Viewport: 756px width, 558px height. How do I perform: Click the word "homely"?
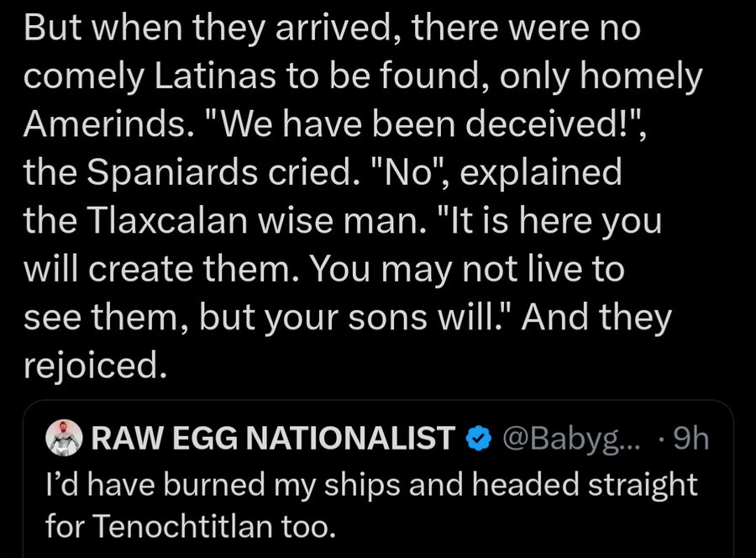[x=641, y=76]
